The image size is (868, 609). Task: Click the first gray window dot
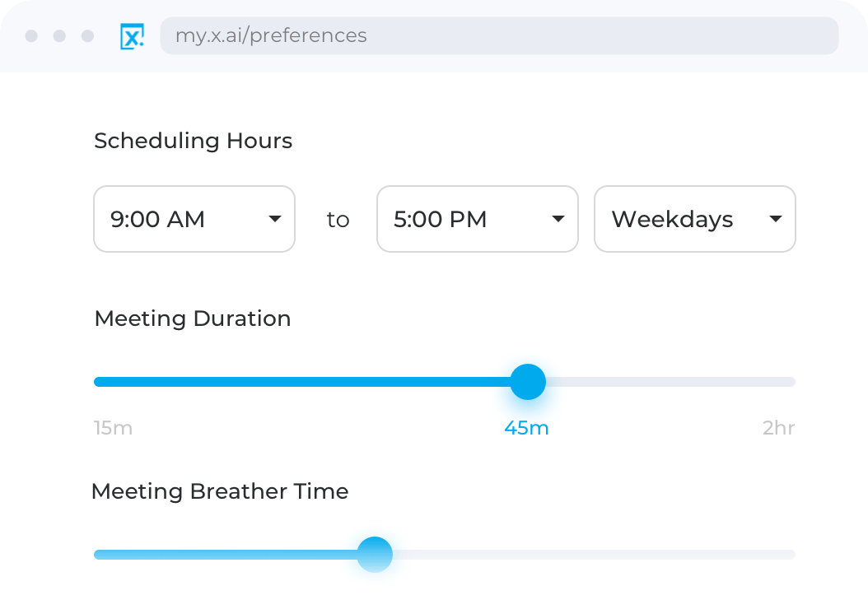[32, 36]
